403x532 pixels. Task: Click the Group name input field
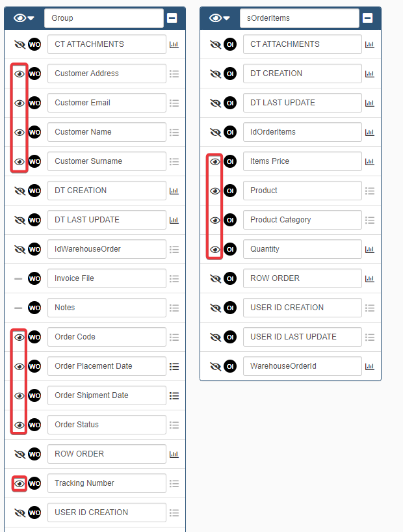coord(103,18)
